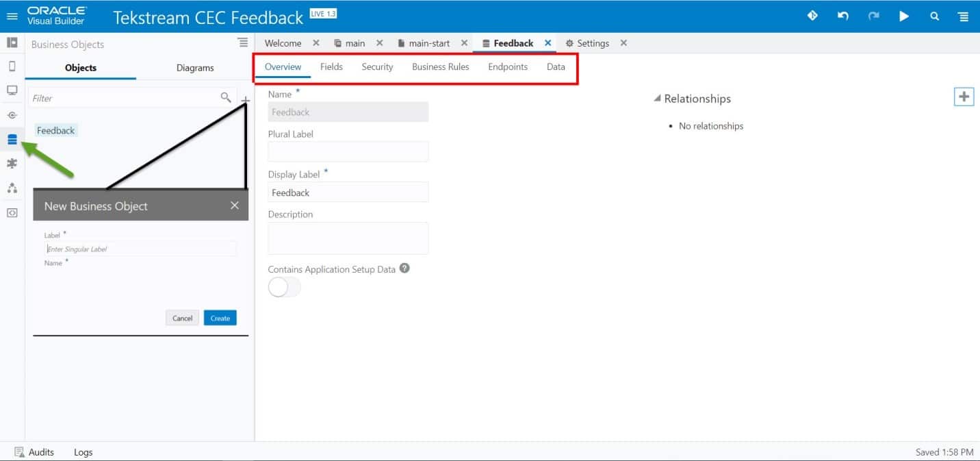The width and height of the screenshot is (980, 461).
Task: Open Service Connections in the sidebar
Action: 12,115
